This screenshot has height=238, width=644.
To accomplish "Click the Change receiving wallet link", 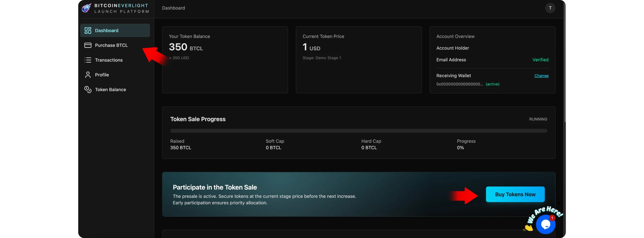I will tap(541, 76).
